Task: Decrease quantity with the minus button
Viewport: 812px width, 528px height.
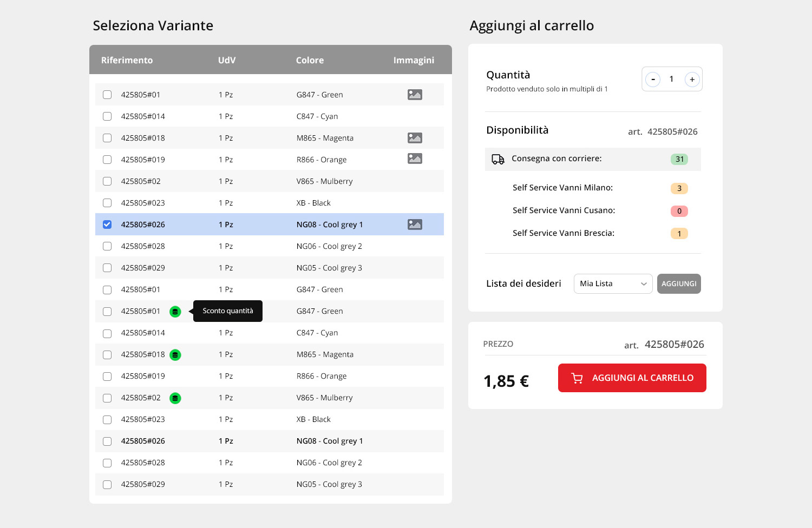Action: point(653,80)
